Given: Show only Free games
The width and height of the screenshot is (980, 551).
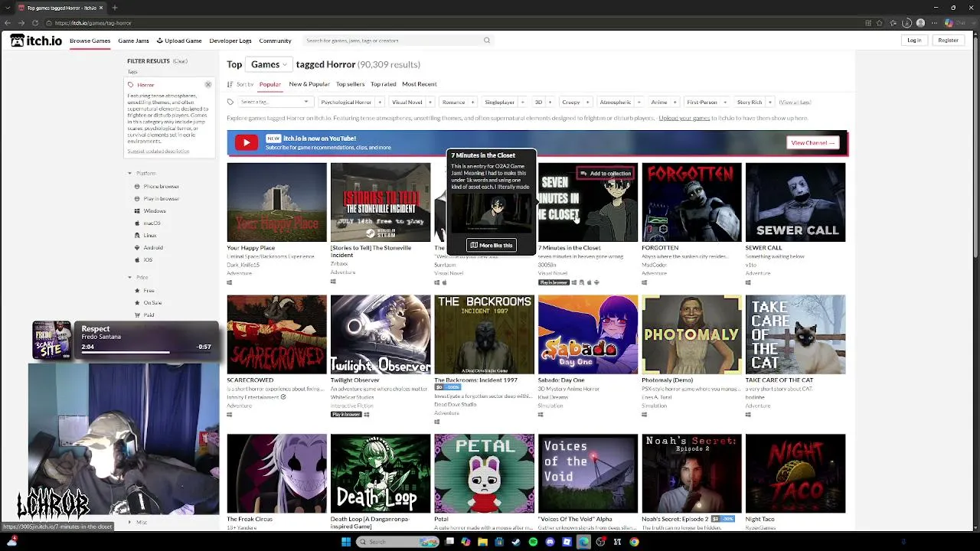Looking at the screenshot, I should click(145, 290).
